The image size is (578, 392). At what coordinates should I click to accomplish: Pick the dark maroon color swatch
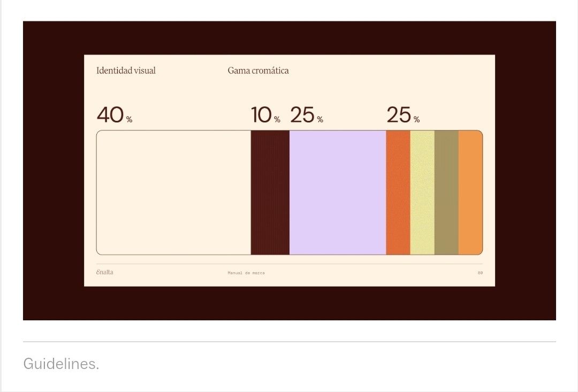click(270, 193)
